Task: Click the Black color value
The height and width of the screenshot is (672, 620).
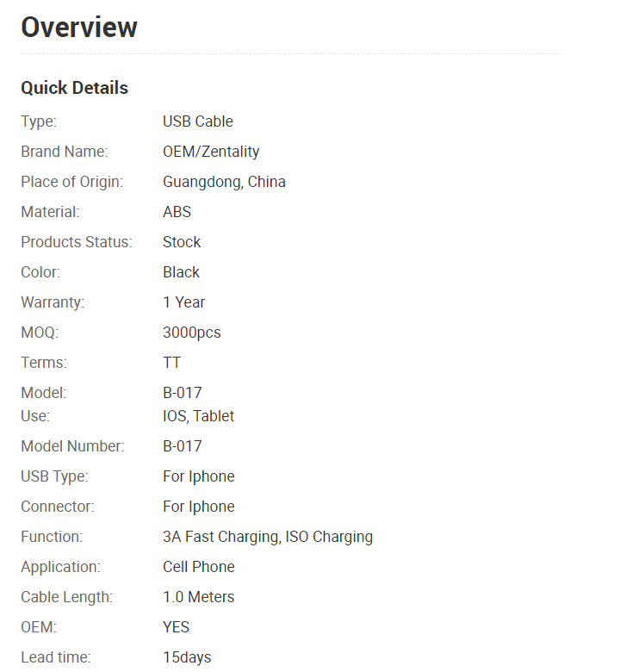Action: [x=181, y=272]
